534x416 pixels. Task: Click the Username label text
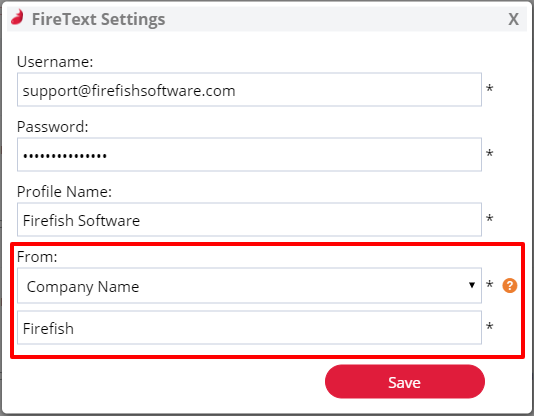coord(55,62)
